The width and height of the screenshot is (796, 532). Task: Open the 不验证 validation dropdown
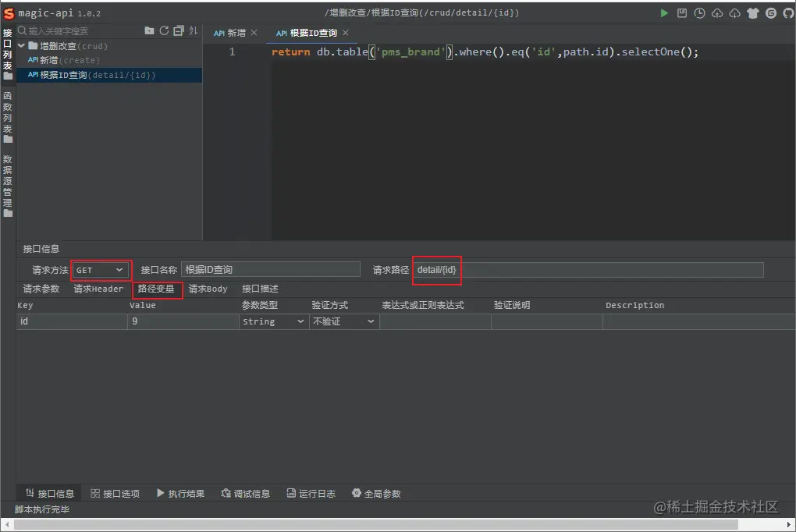click(x=343, y=321)
